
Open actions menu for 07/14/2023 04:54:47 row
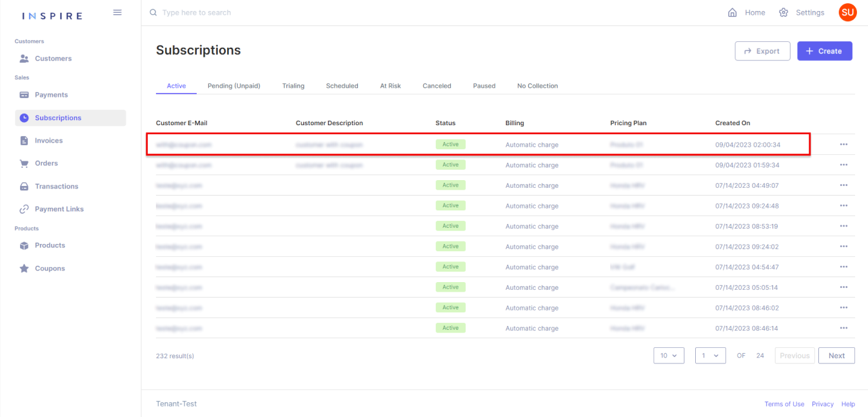[843, 267]
